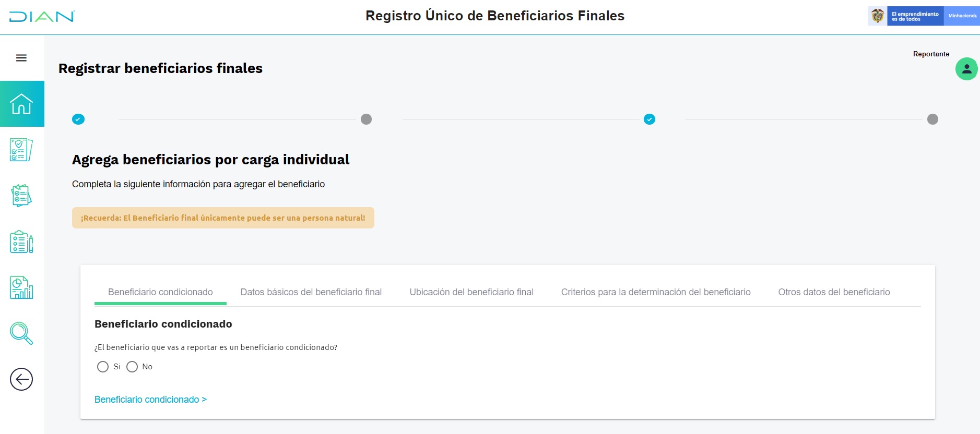Viewport: 980px width, 434px height.
Task: Select the last gray progress step
Action: click(932, 119)
